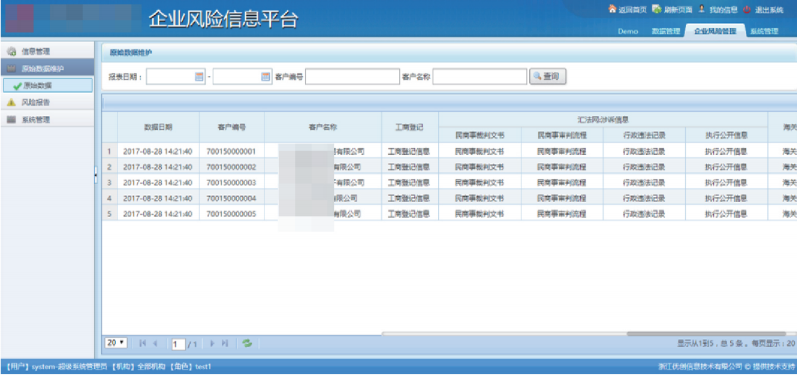Screen dimensions: 797x375
Task: Click the red power icon for 退出系统
Action: (747, 10)
